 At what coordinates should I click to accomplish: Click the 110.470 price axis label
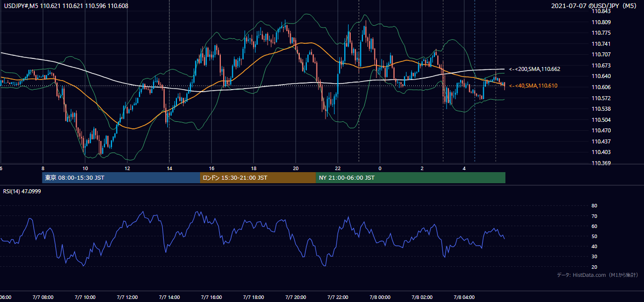[x=601, y=130]
